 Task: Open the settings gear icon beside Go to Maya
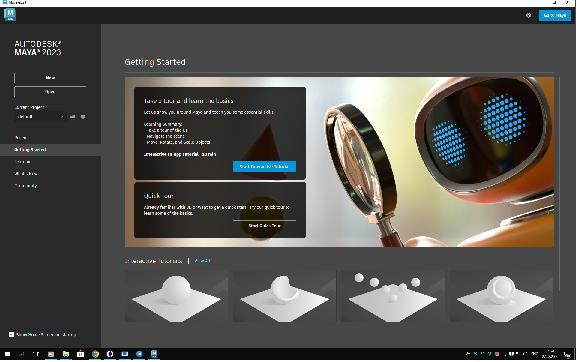click(528, 15)
